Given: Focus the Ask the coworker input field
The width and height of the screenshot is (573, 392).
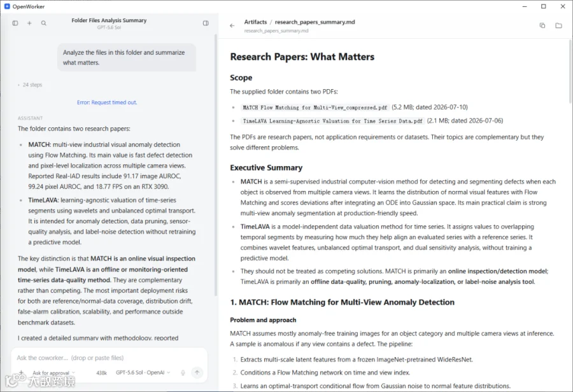Looking at the screenshot, I should coord(109,358).
